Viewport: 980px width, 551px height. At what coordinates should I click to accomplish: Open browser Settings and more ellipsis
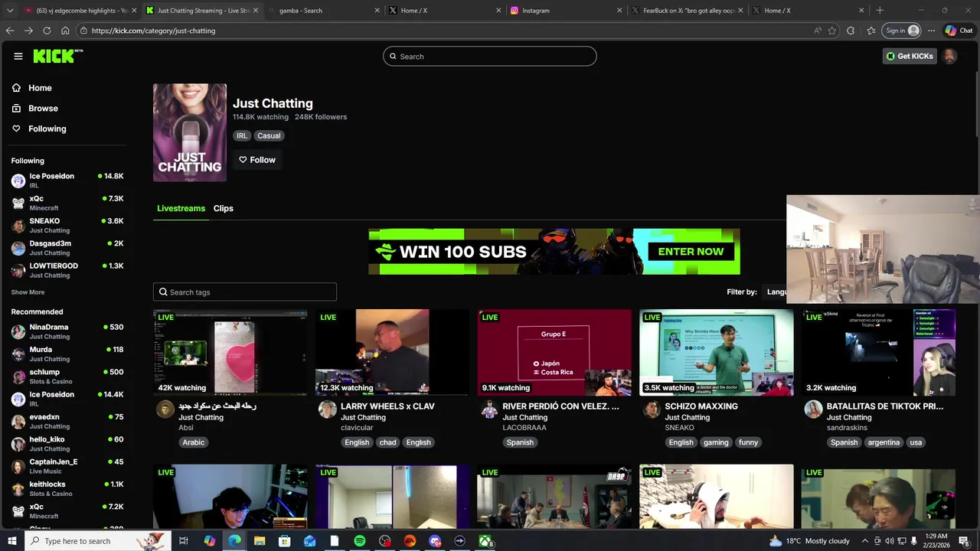(931, 31)
